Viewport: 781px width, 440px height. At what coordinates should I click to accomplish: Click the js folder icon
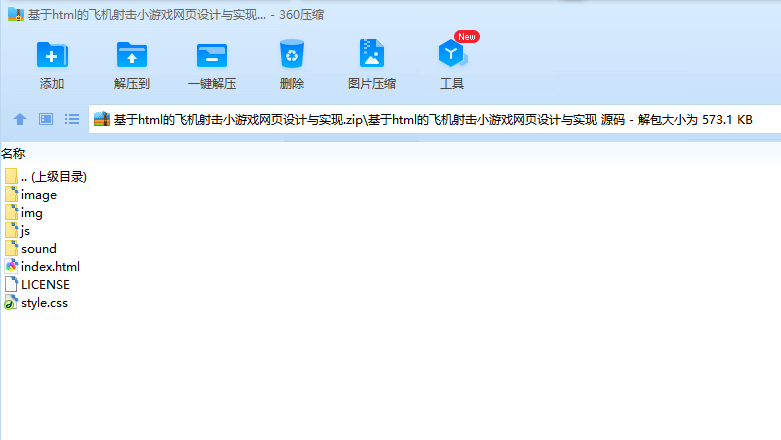click(11, 230)
